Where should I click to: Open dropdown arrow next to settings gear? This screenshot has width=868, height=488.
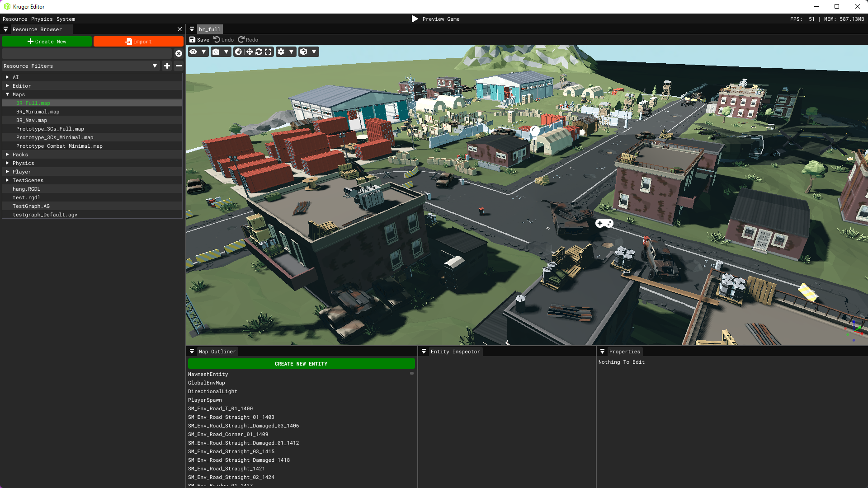(x=292, y=52)
